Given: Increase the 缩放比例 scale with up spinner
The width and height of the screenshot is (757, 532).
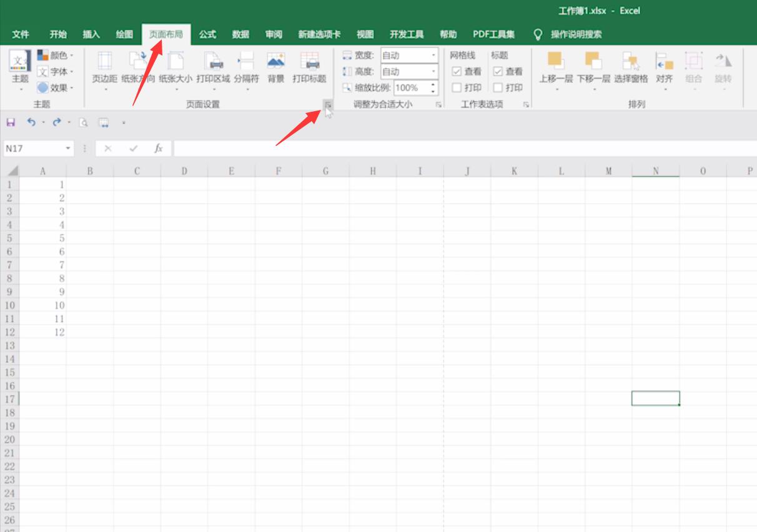Looking at the screenshot, I should 434,84.
